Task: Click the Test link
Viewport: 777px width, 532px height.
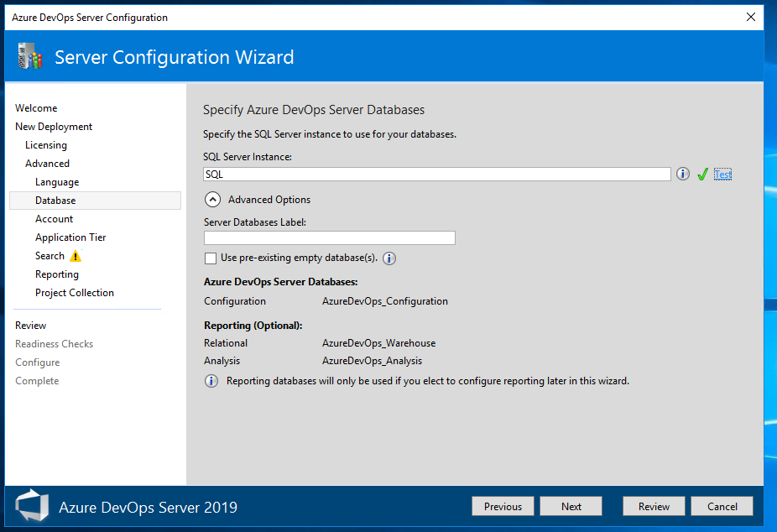Action: pos(722,175)
